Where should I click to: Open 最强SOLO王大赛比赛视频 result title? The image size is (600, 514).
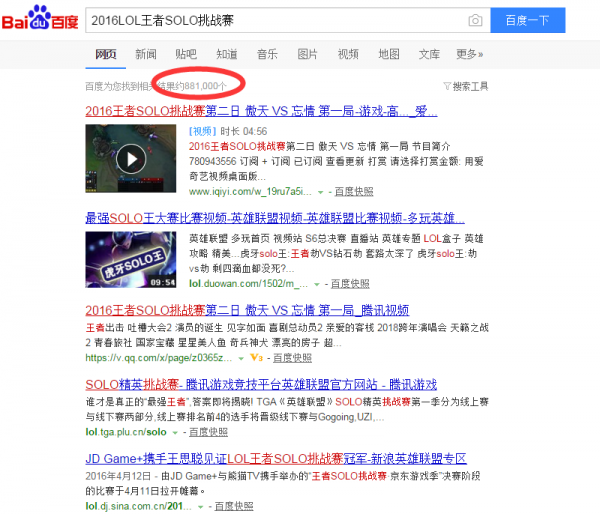(270, 217)
